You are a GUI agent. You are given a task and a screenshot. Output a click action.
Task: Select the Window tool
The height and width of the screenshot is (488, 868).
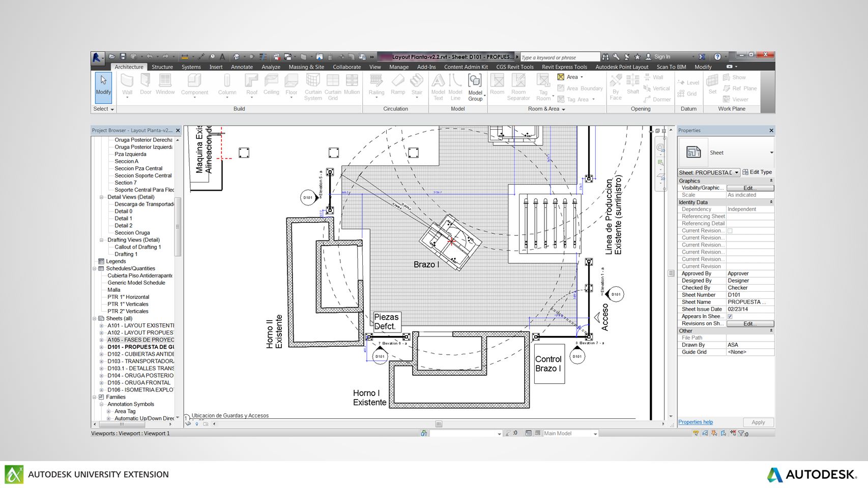click(x=165, y=84)
